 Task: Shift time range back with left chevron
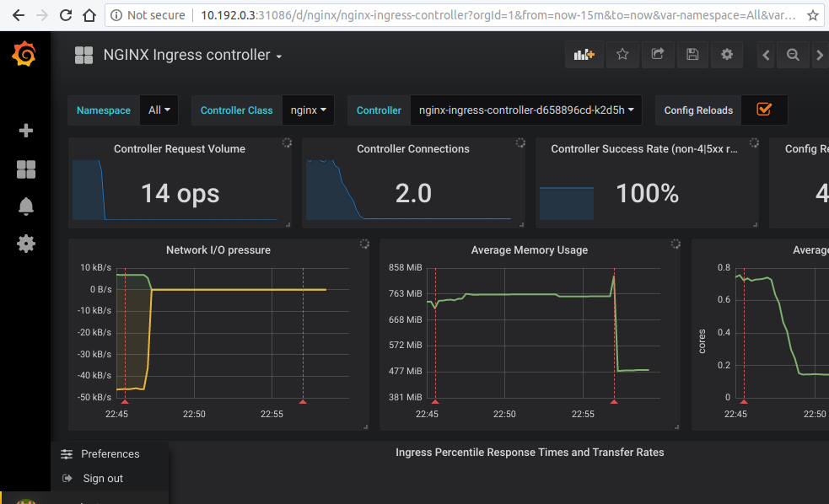765,54
